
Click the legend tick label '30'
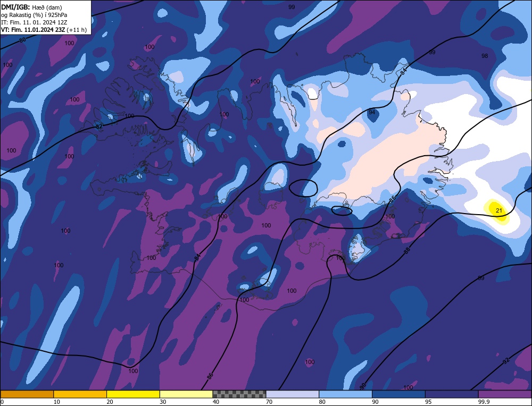click(x=163, y=402)
